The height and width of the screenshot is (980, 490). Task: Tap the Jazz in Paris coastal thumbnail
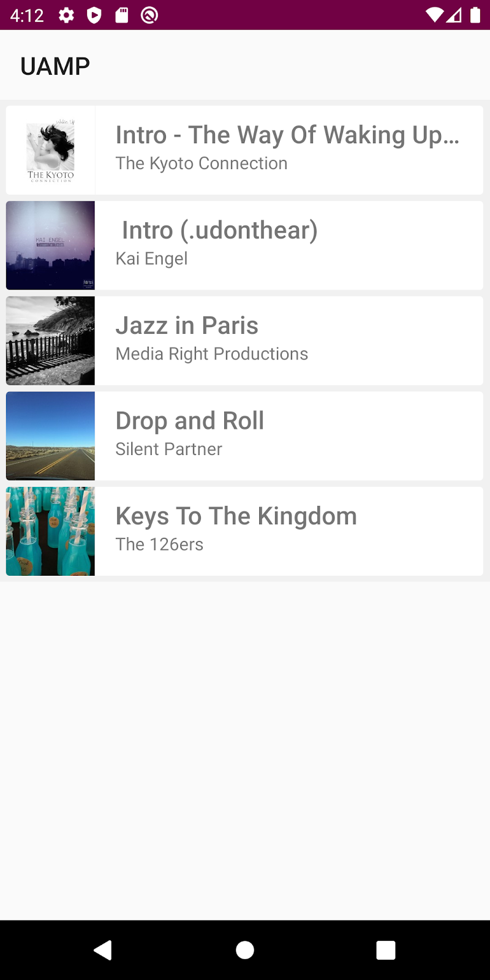50,341
